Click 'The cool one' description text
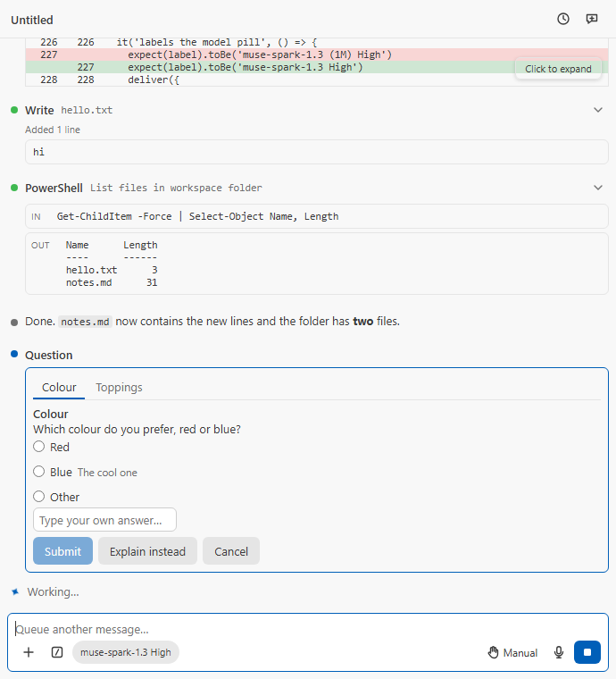The image size is (616, 679). [107, 473]
